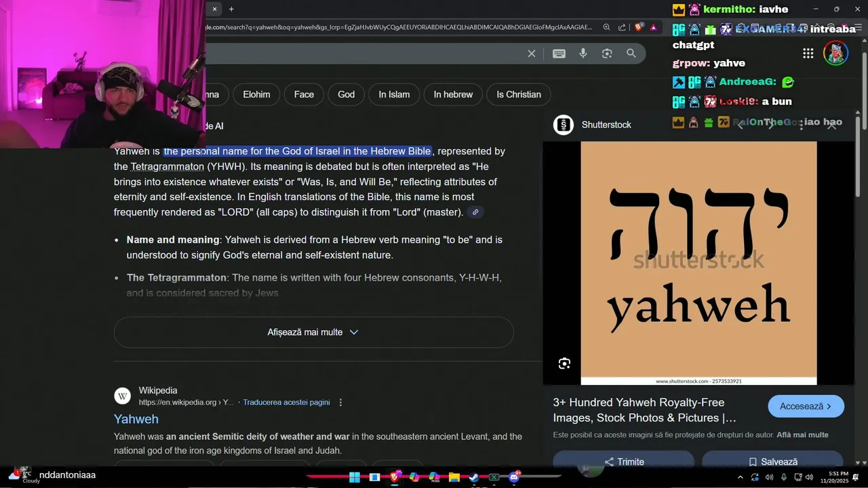Open Task View from taskbar
This screenshot has height=488, width=868.
pos(374,477)
